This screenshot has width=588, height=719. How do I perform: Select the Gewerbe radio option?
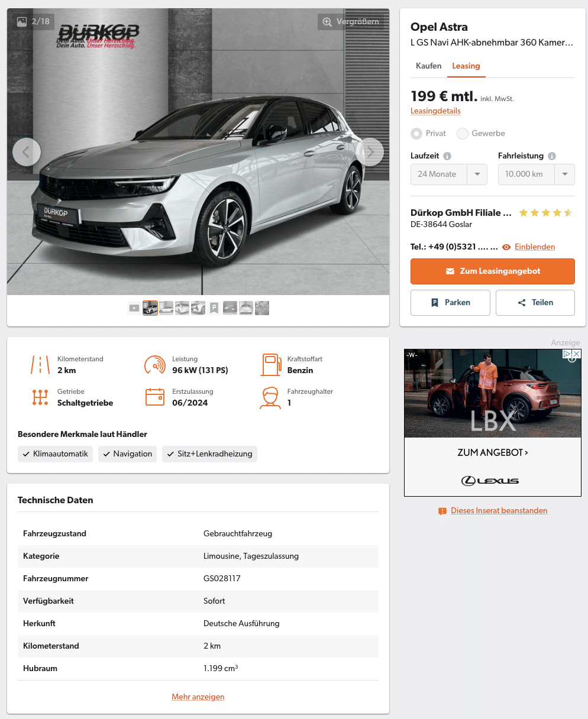click(463, 134)
